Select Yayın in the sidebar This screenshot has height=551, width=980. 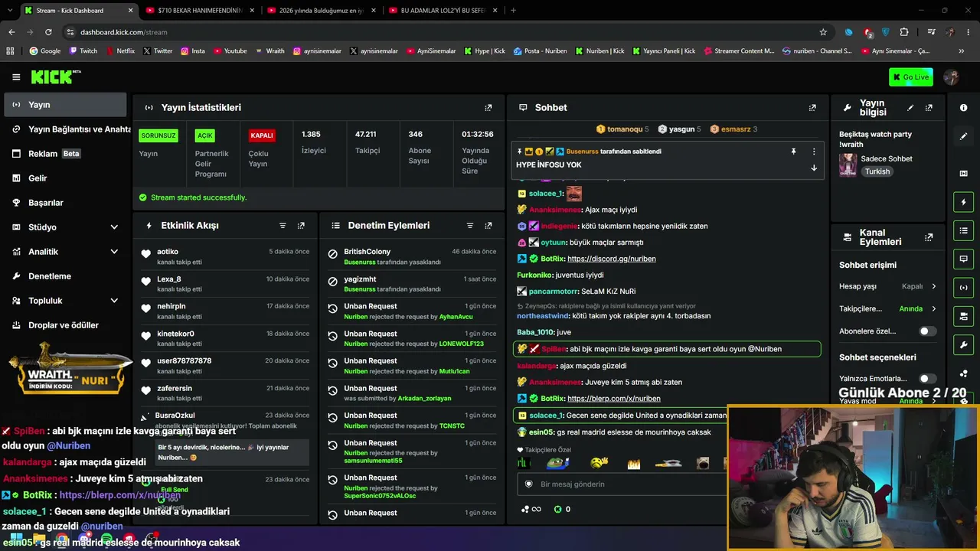pos(65,105)
